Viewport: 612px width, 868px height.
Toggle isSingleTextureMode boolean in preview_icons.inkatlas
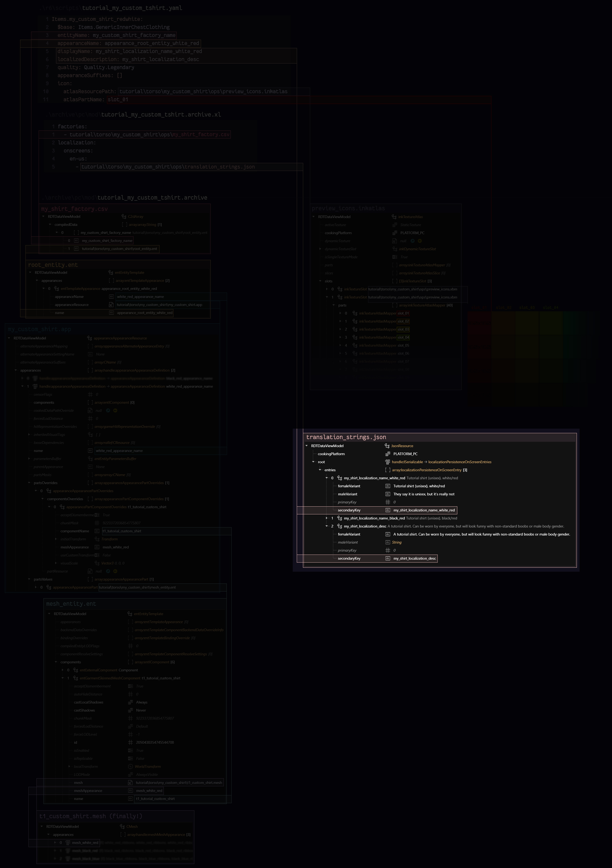[x=395, y=257]
